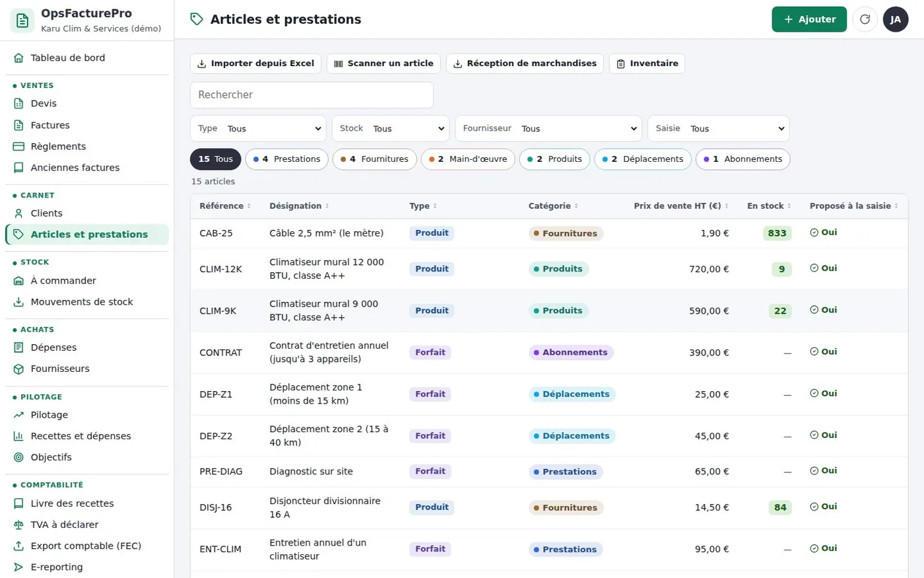This screenshot has height=578, width=924.
Task: Filter by the Abonnements category chip
Action: pyautogui.click(x=742, y=159)
